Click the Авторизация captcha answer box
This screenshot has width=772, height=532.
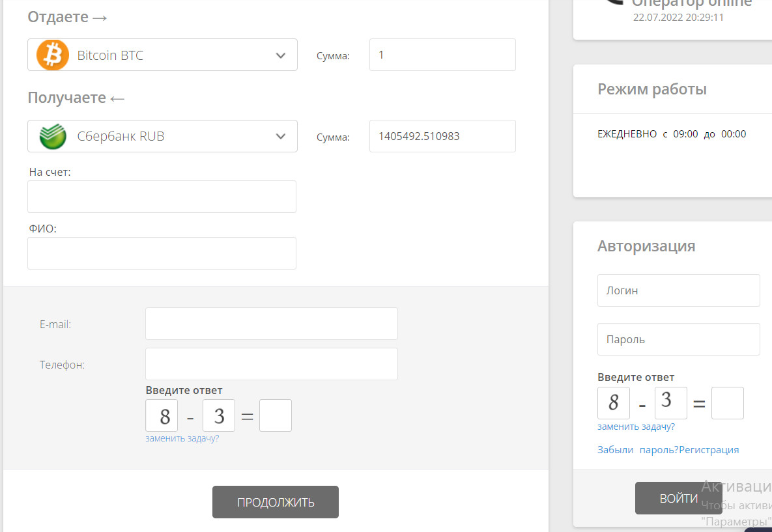[x=727, y=403]
